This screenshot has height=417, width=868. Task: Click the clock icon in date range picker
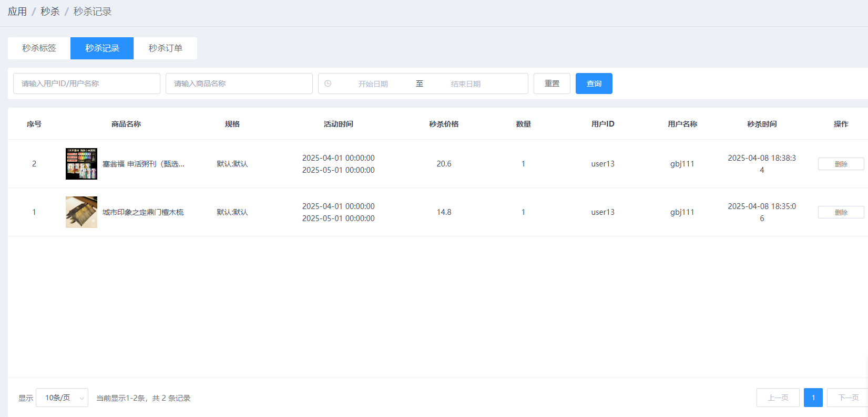pos(328,84)
